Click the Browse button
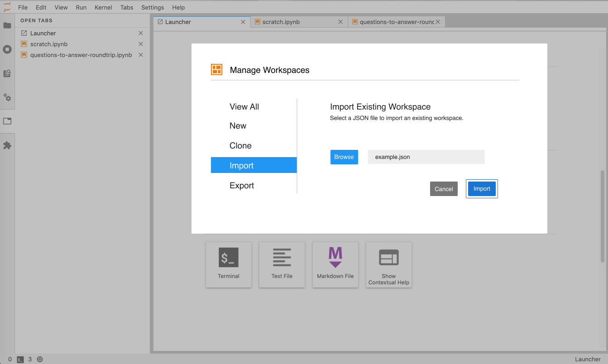608x364 pixels. 344,157
